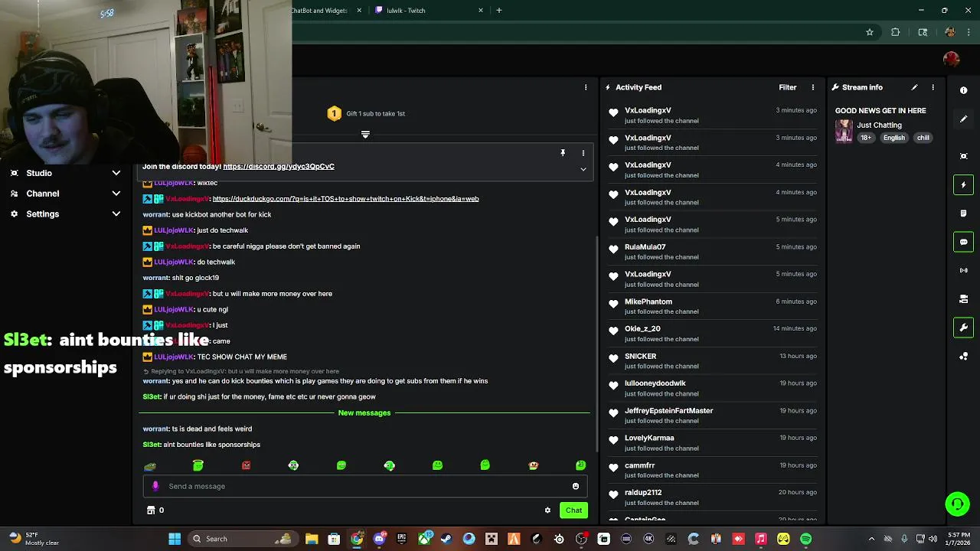980x551 pixels.
Task: Click the three-dots cluster icon in sidebar
Action: point(963,357)
